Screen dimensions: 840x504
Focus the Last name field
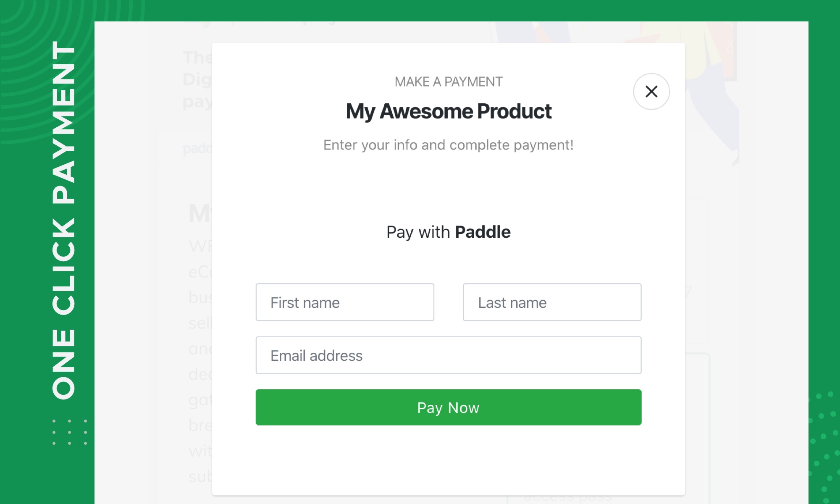point(552,302)
